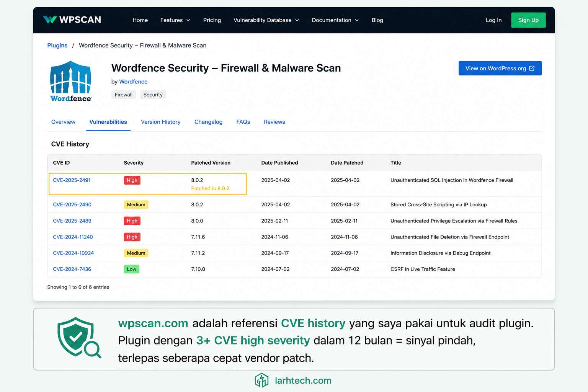The image size is (588, 392).
Task: Switch to the Changelog tab
Action: pyautogui.click(x=208, y=122)
